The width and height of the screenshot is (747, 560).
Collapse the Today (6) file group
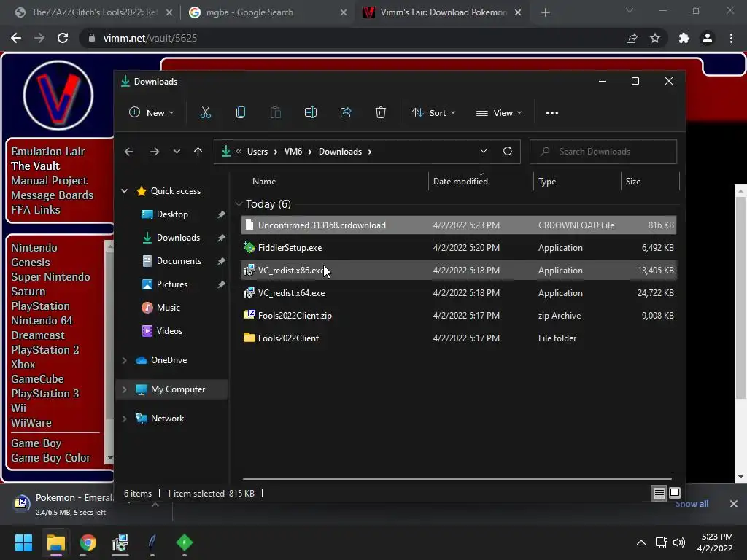tap(239, 204)
